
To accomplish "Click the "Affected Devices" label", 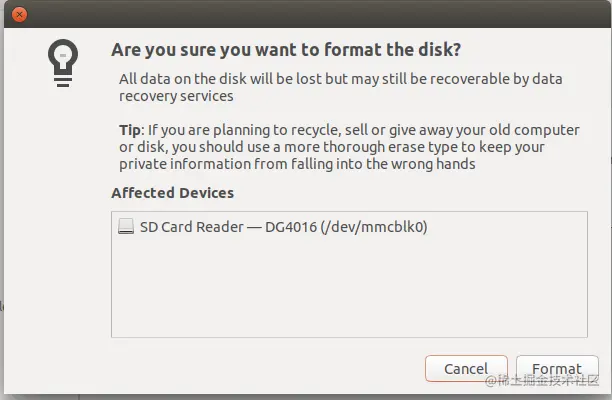I will click(172, 192).
